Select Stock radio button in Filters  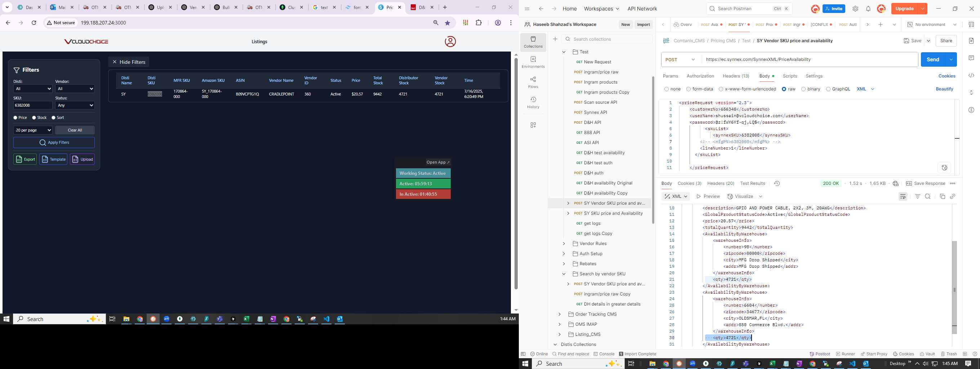[34, 118]
